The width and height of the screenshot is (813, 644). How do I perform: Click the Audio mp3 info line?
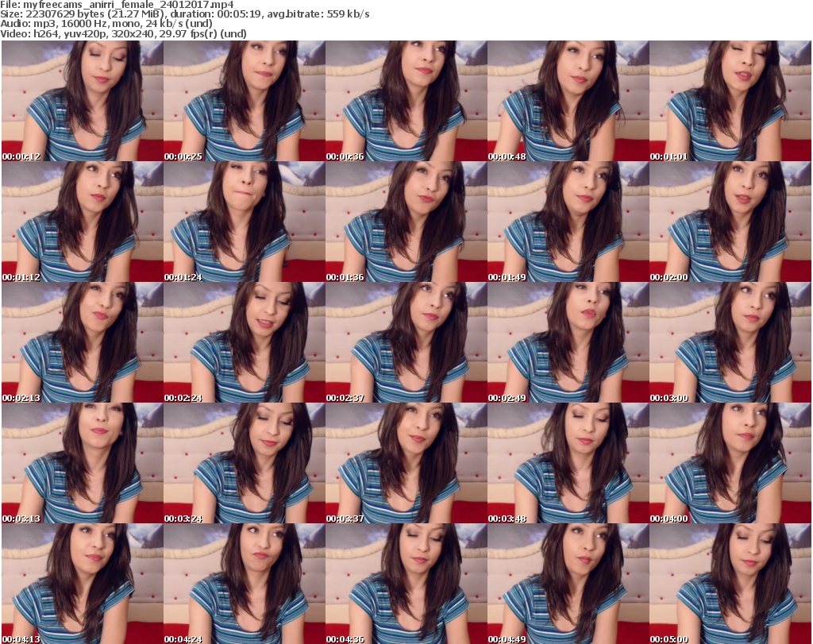coord(106,24)
